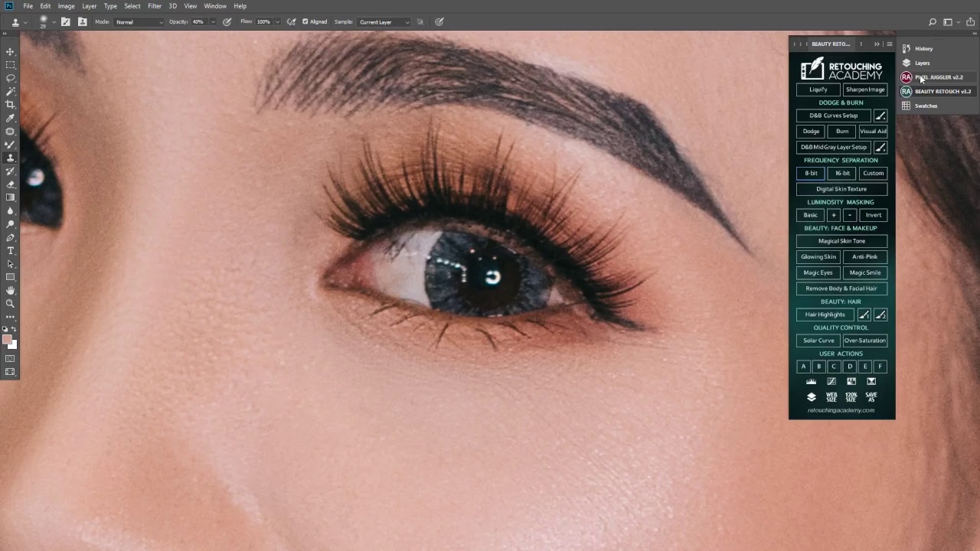The height and width of the screenshot is (551, 980).
Task: Select the Rectangle shape tool
Action: click(x=10, y=277)
